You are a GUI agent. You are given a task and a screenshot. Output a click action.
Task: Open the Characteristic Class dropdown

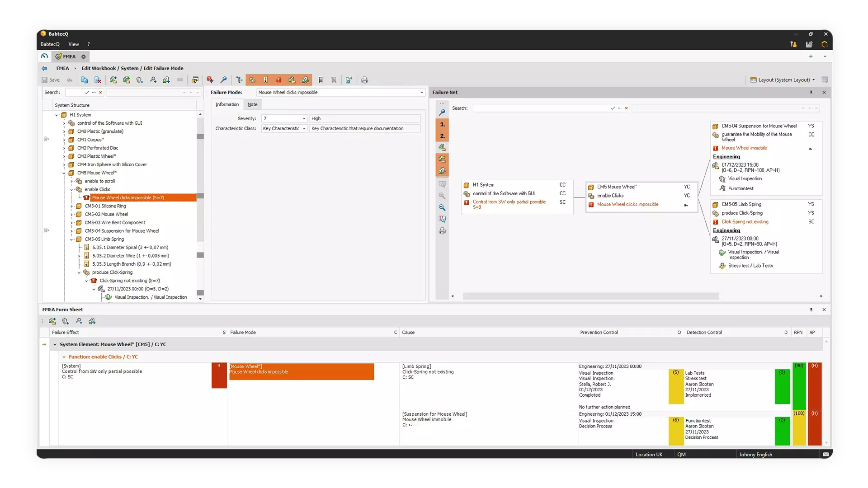[x=304, y=128]
